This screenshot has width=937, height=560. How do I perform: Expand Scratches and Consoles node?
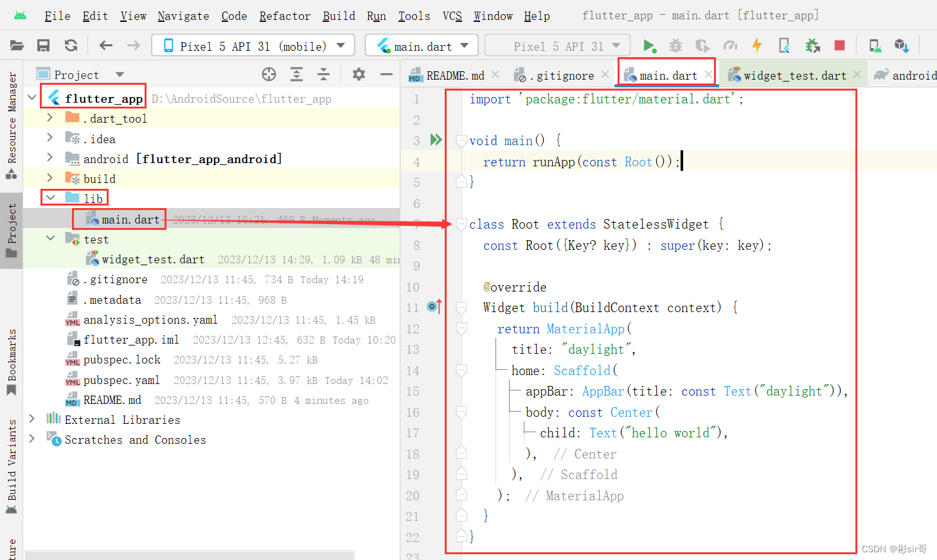[31, 439]
